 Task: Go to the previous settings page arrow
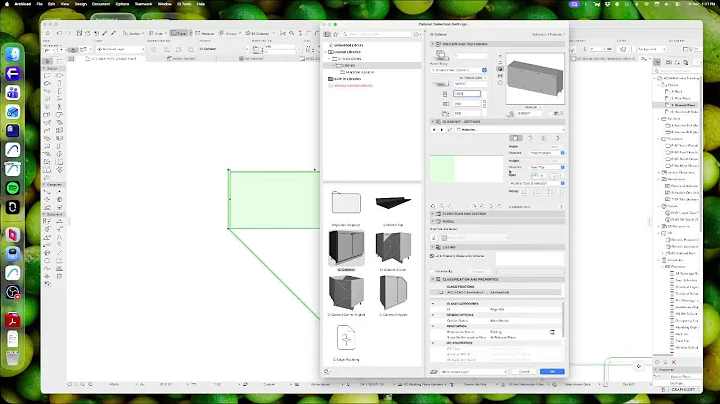(434, 130)
